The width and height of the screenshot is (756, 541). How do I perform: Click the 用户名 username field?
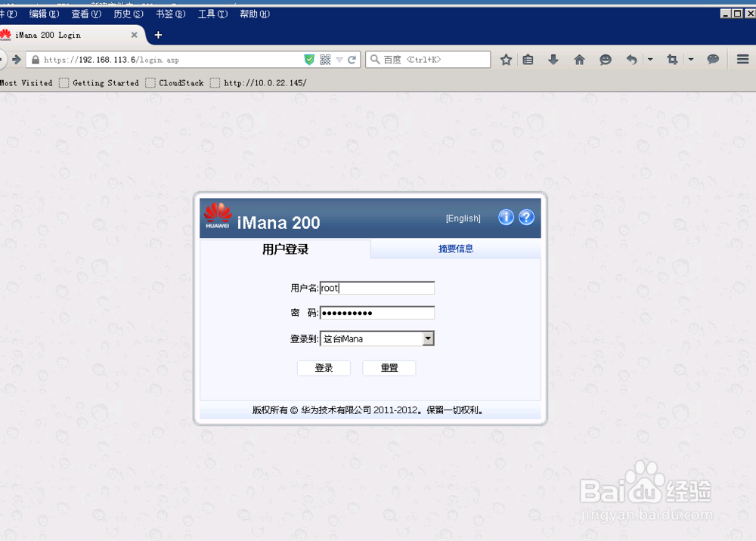click(x=377, y=288)
